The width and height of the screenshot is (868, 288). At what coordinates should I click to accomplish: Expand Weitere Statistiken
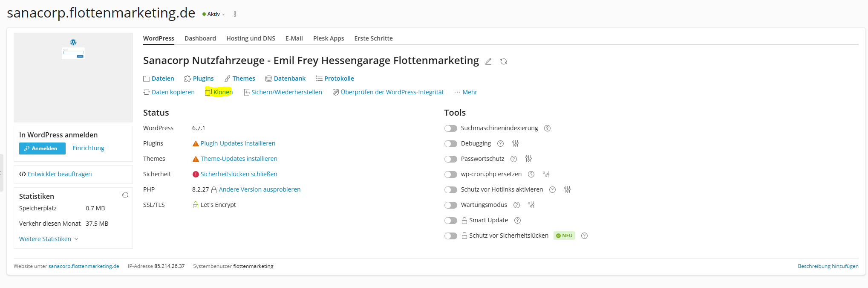(x=49, y=239)
